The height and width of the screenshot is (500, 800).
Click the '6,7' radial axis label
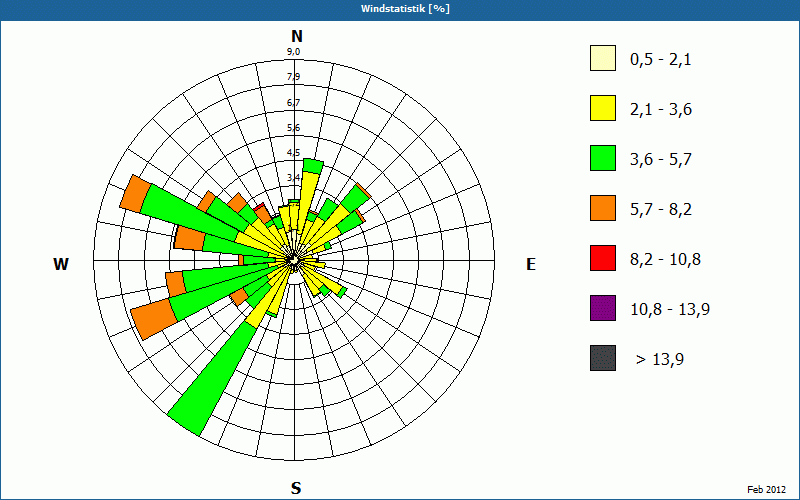click(293, 103)
